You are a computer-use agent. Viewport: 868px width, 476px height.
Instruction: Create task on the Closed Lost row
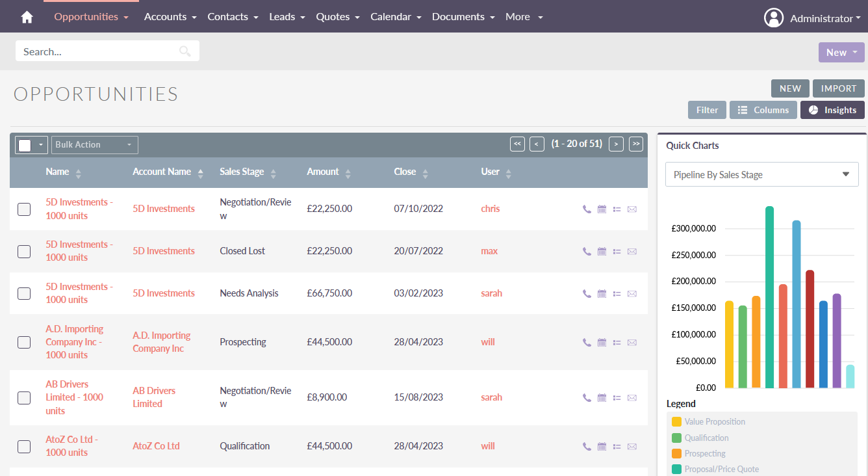tap(617, 252)
